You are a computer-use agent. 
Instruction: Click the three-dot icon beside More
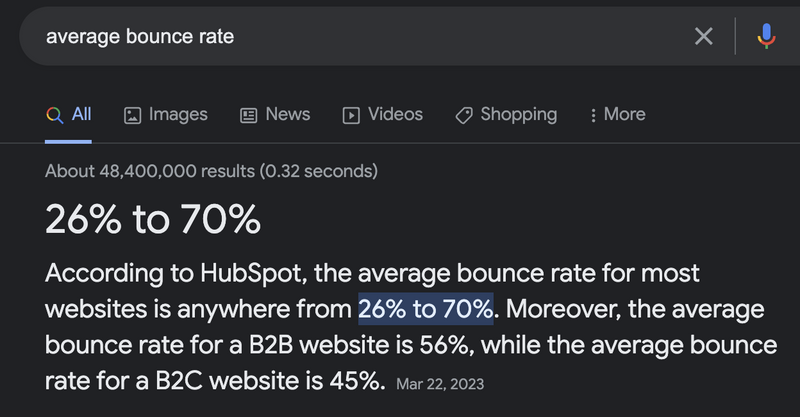[593, 115]
